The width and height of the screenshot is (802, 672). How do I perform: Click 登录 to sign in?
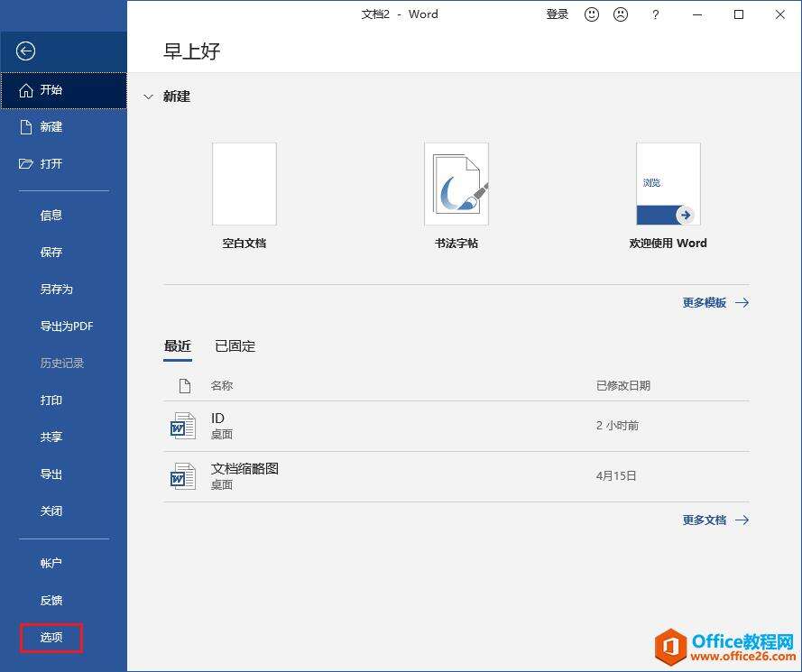(x=557, y=14)
